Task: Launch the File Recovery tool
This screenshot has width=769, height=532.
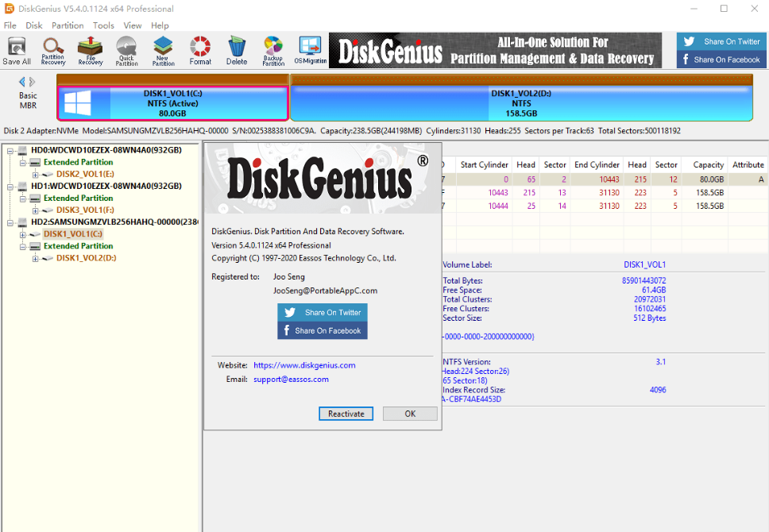Action: coord(90,51)
